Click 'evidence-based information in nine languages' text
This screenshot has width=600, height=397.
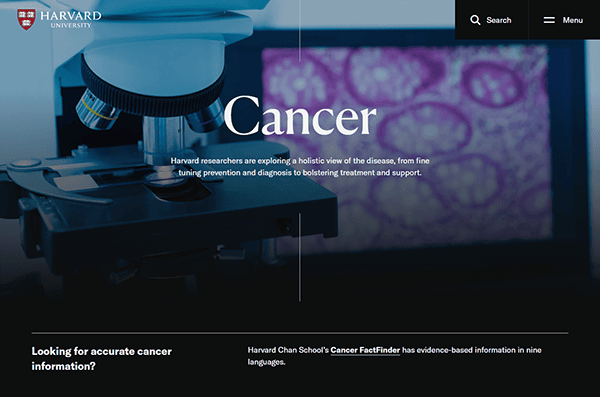[x=395, y=356]
